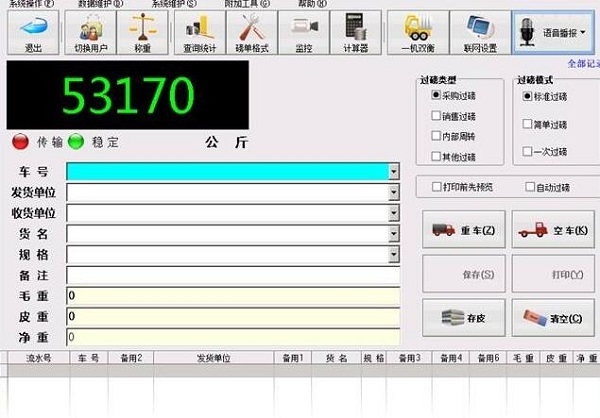This screenshot has height=418, width=600.
Task: Open the 系统操作 menu
Action: click(x=31, y=3)
